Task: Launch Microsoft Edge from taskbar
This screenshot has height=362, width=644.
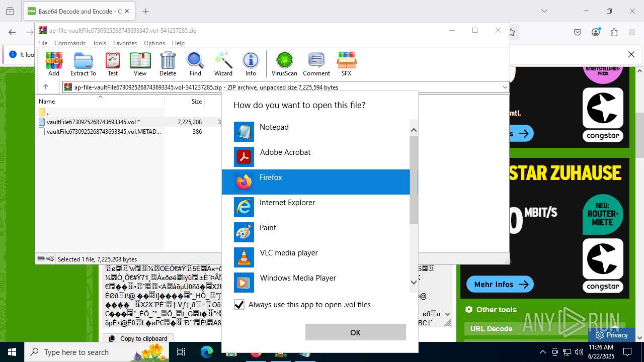Action: pos(207,352)
